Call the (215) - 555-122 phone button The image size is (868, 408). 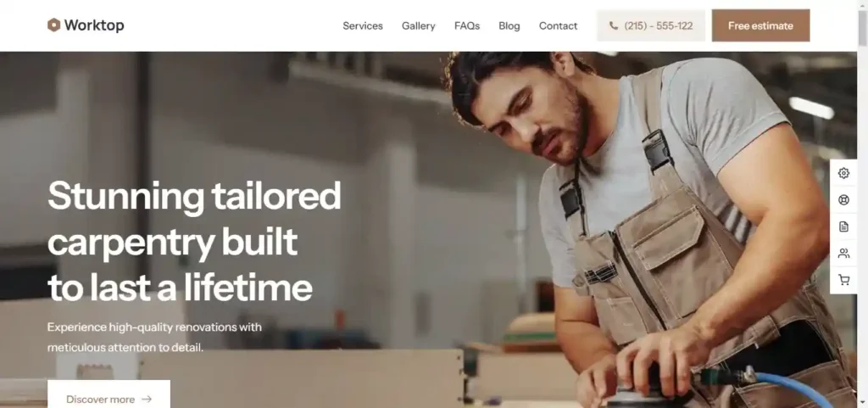(x=651, y=25)
